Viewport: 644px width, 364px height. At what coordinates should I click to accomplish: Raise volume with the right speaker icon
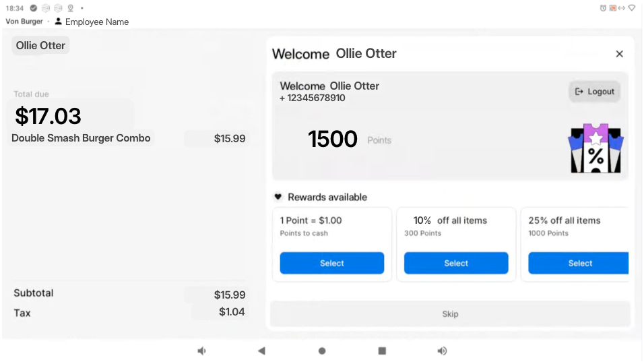pos(442,351)
